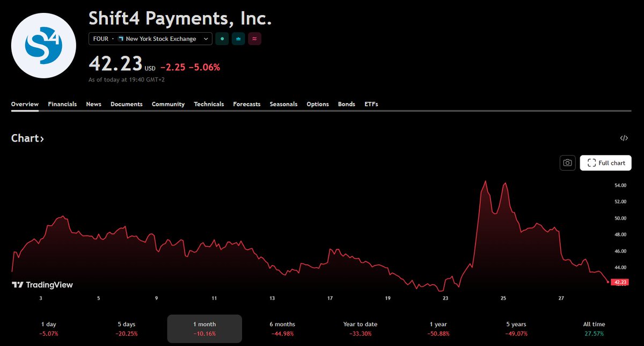The height and width of the screenshot is (346, 644).
Task: Select the Year to date range
Action: tap(360, 328)
